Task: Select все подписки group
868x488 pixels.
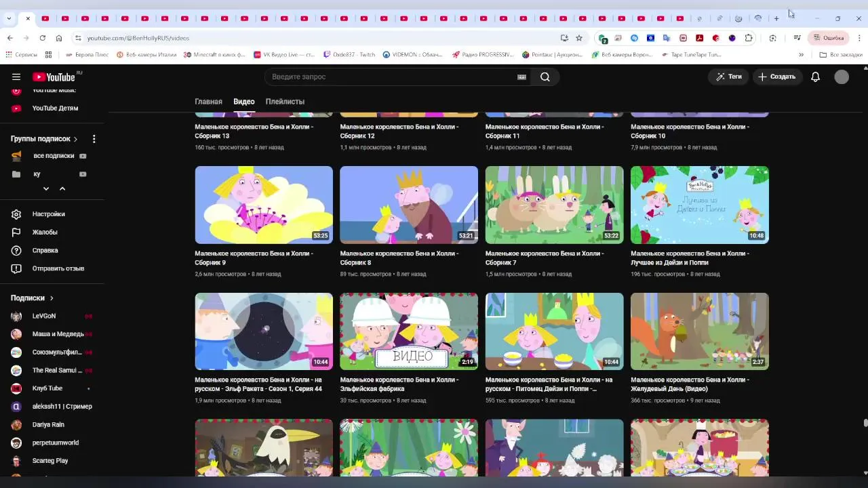Action: (x=53, y=156)
